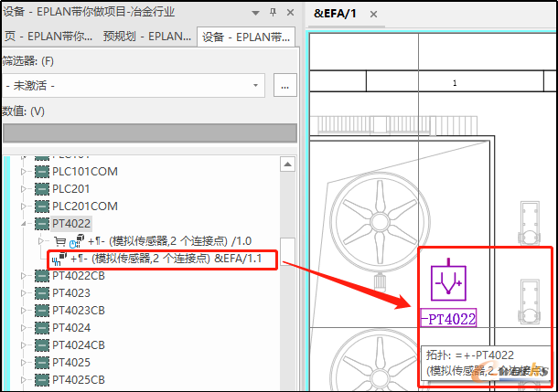Expand the PT4023 tree node
The width and height of the screenshot is (558, 392).
[24, 293]
